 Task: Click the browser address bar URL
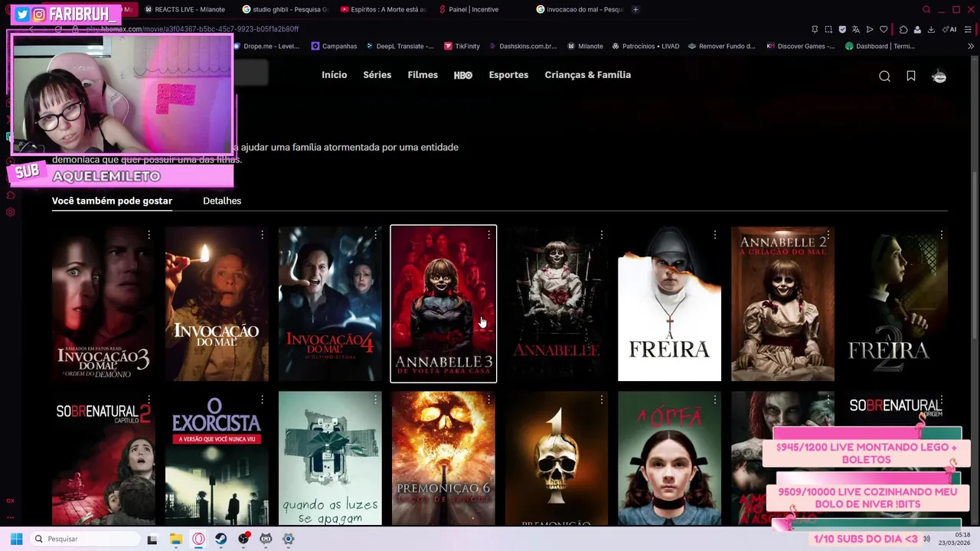tap(191, 29)
